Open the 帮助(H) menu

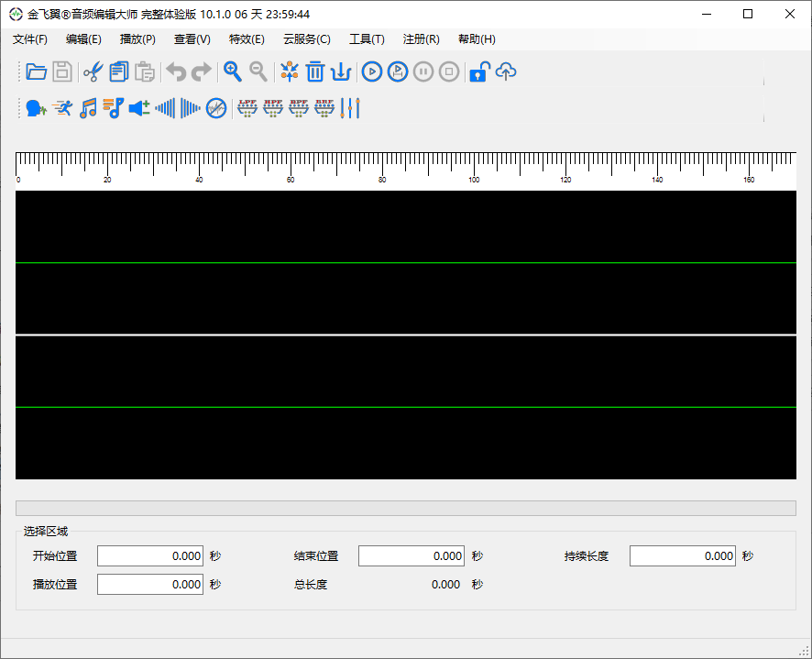pyautogui.click(x=477, y=39)
